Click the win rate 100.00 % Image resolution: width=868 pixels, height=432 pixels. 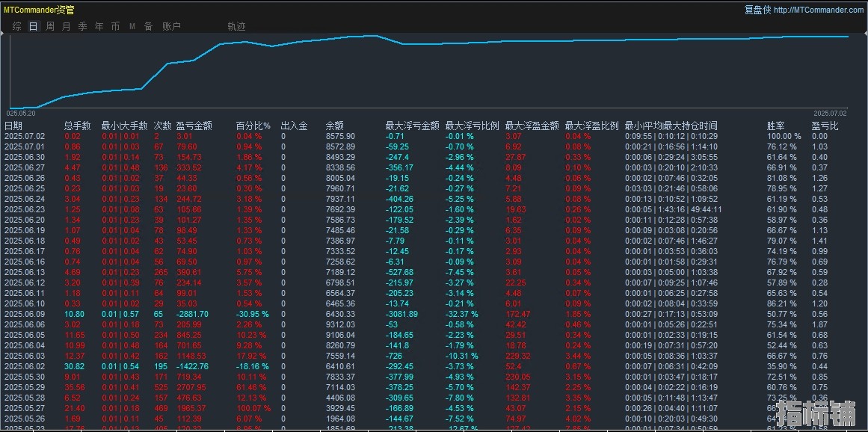click(x=784, y=136)
